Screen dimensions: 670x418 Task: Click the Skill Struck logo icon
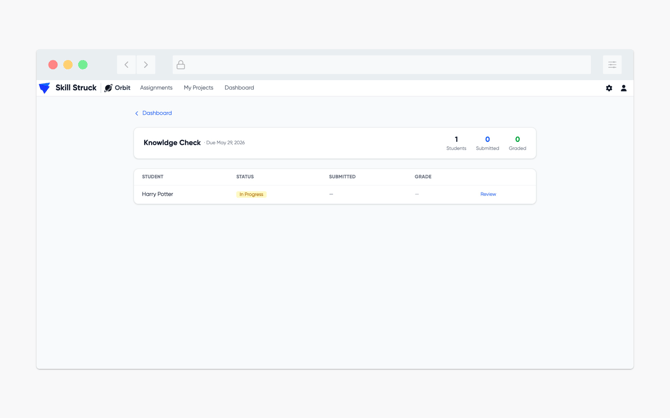[x=44, y=88]
